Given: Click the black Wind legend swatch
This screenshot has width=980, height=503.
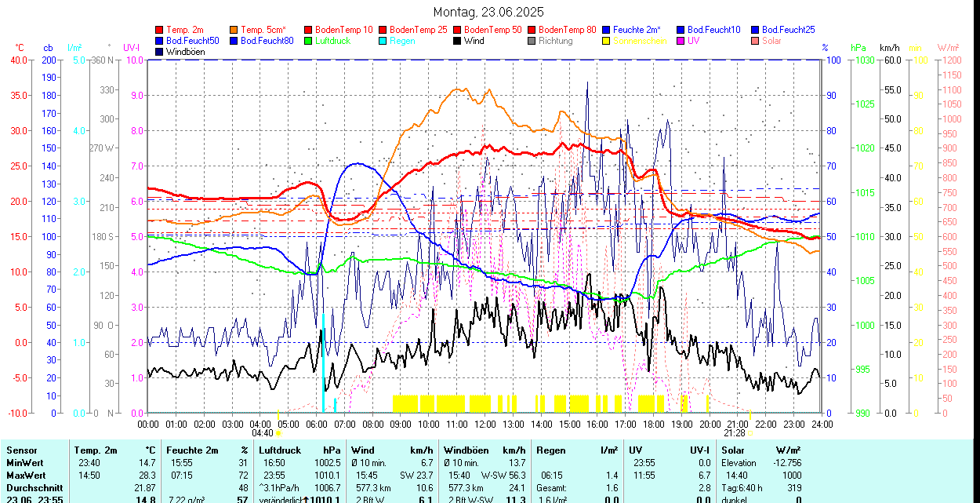Looking at the screenshot, I should click(457, 41).
